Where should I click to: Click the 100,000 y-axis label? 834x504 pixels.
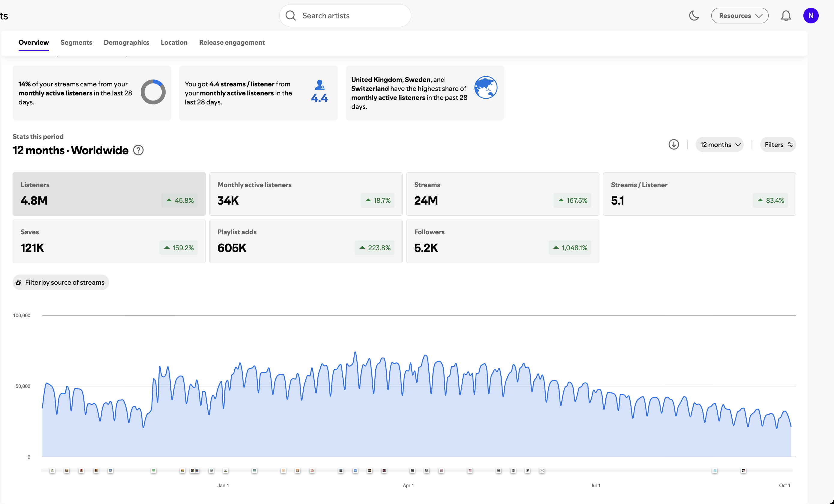click(22, 316)
